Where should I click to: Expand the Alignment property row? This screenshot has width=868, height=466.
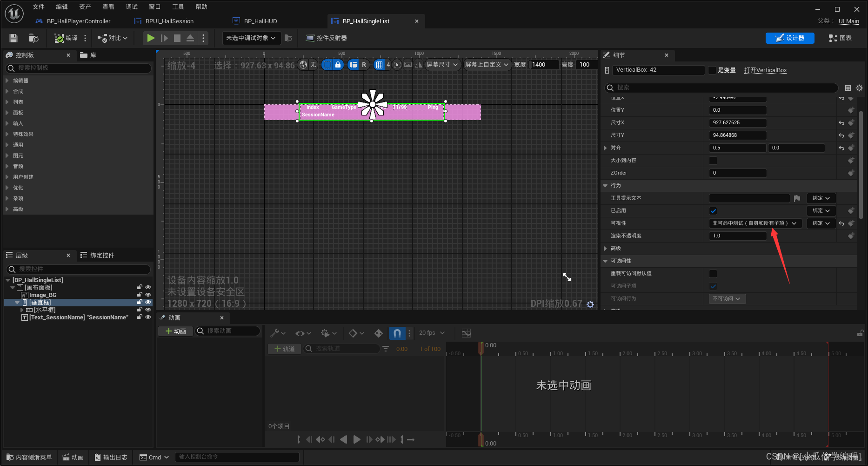point(605,148)
